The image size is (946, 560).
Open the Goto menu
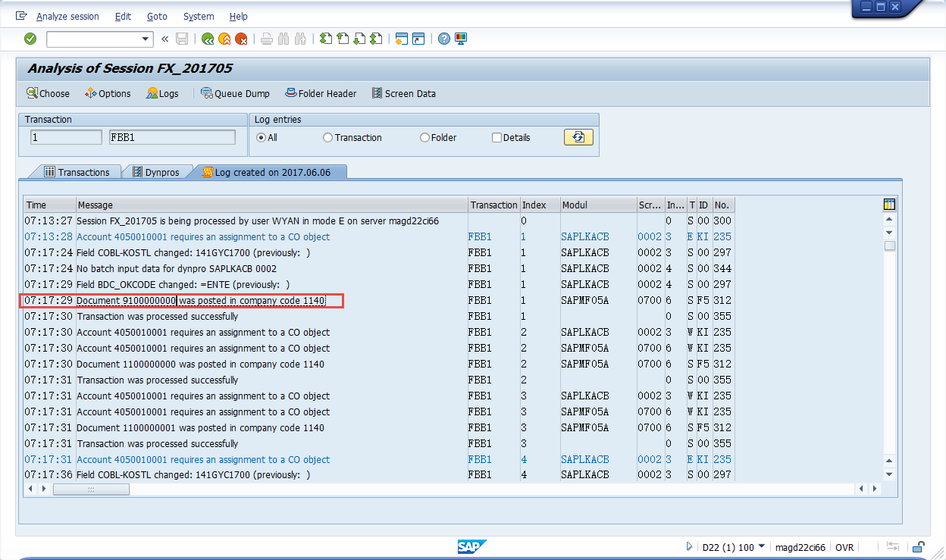pyautogui.click(x=157, y=16)
